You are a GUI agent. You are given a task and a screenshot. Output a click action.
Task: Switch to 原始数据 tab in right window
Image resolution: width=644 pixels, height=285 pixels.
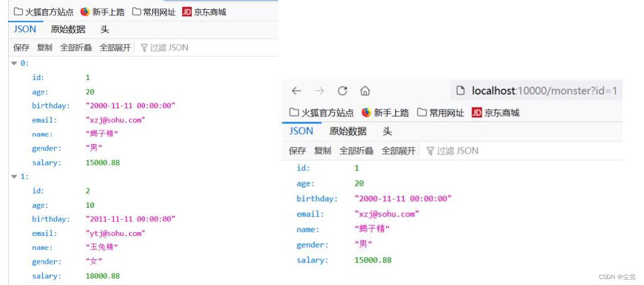pos(348,131)
